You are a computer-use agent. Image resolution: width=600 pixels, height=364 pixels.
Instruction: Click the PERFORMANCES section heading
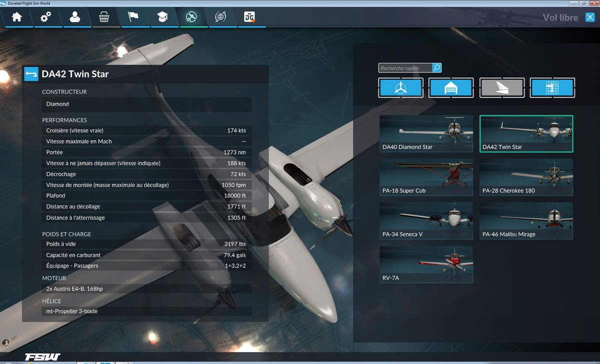click(64, 120)
